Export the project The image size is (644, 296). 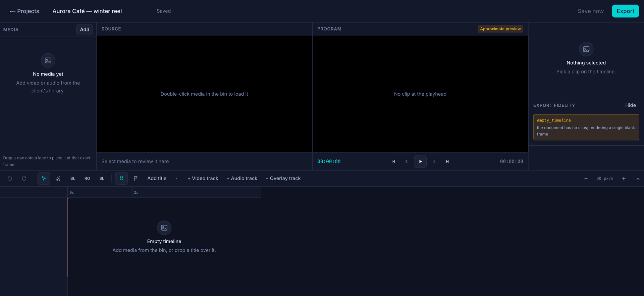[625, 11]
